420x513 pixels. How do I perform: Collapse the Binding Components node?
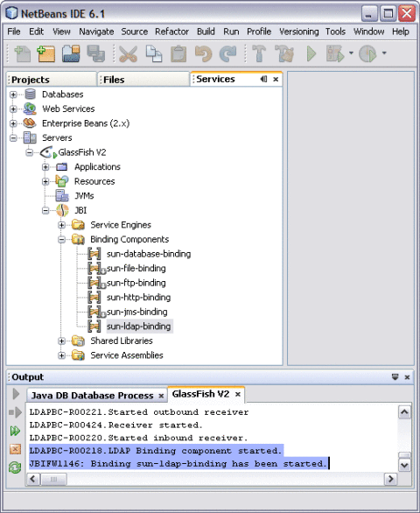click(61, 240)
